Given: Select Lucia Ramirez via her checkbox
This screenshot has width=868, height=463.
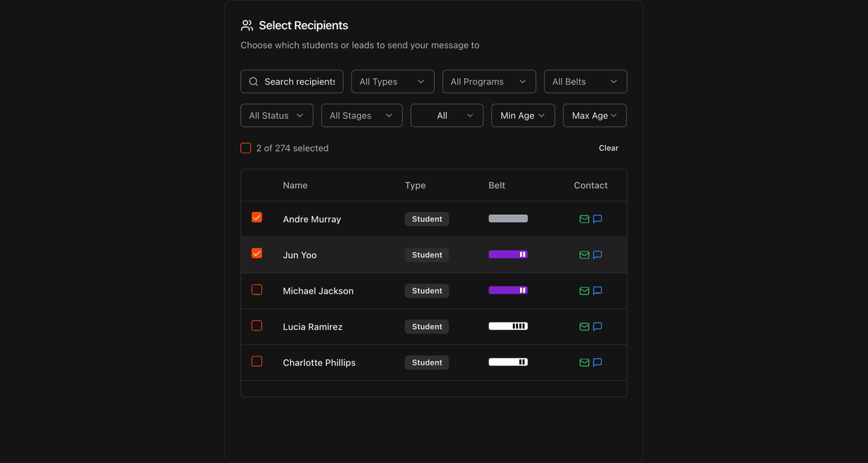Looking at the screenshot, I should point(257,326).
